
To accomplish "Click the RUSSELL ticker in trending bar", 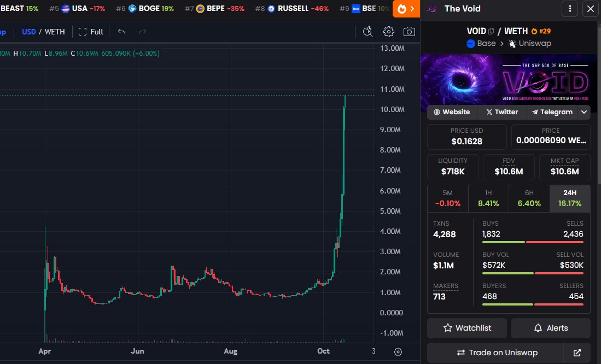I will [x=291, y=8].
